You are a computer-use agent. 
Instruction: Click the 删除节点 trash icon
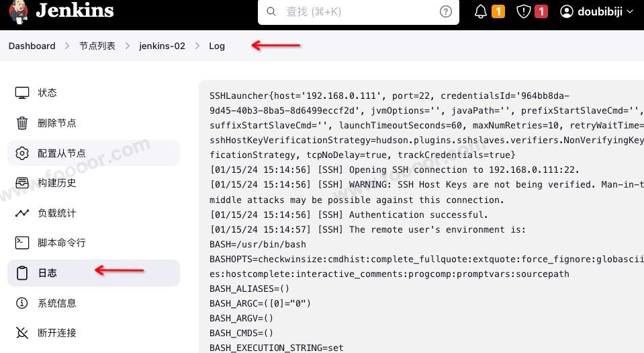click(x=22, y=123)
